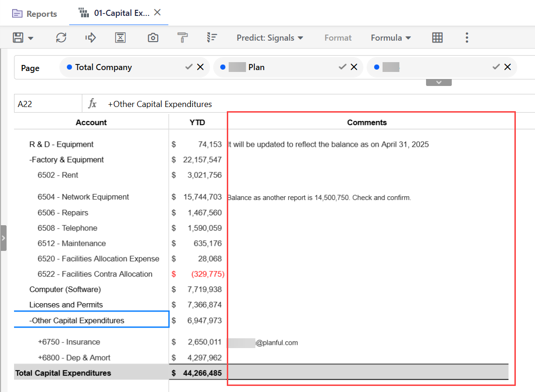Expand the left side panel handle

click(x=3, y=238)
